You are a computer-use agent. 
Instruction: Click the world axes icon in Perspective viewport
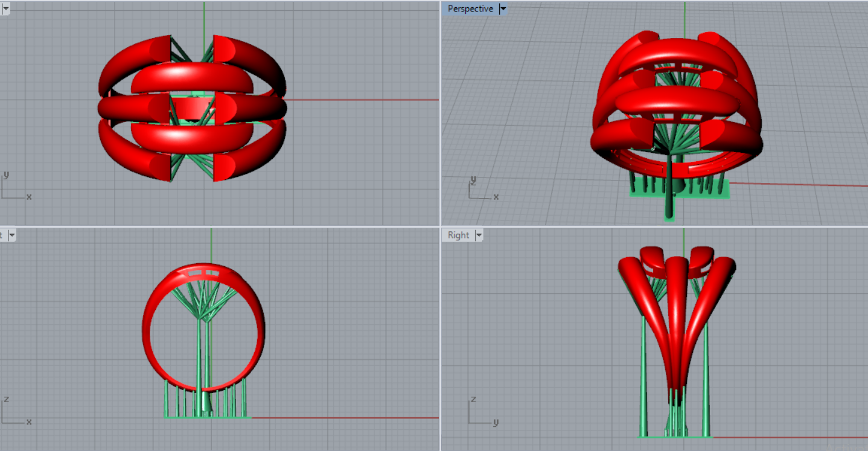[482, 188]
